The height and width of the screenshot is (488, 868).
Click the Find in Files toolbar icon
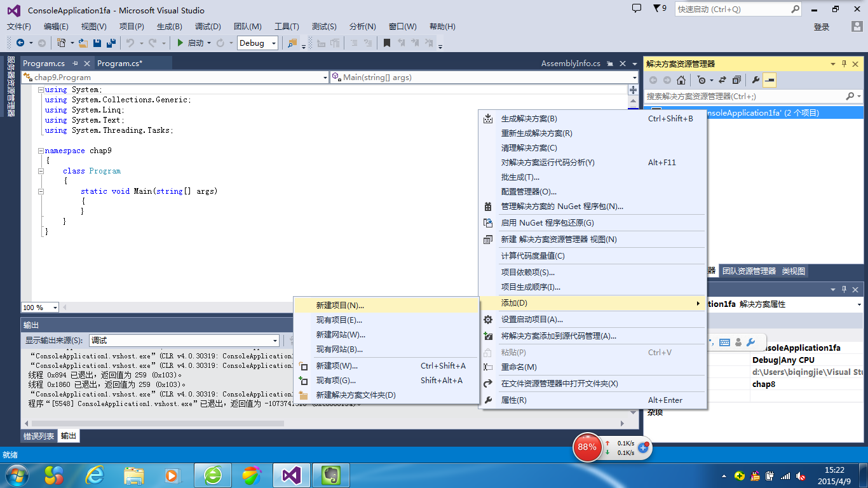coord(292,43)
